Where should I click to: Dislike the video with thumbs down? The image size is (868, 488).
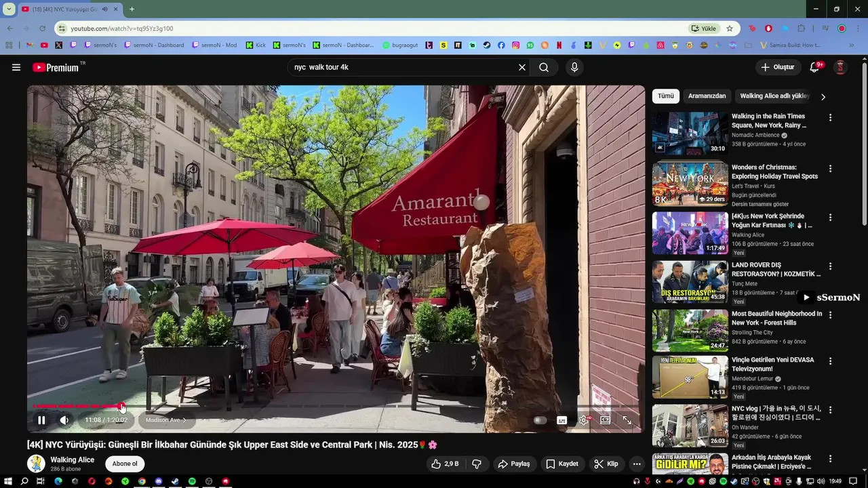click(x=477, y=464)
